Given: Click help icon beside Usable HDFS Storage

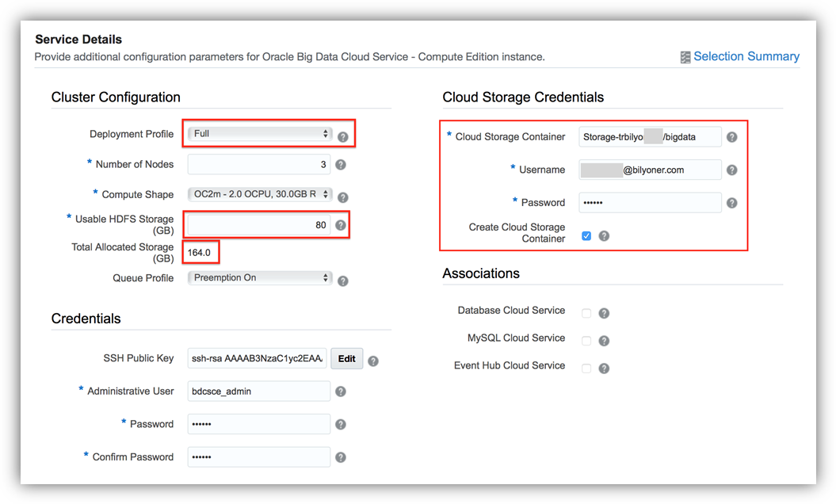Looking at the screenshot, I should coord(341,225).
